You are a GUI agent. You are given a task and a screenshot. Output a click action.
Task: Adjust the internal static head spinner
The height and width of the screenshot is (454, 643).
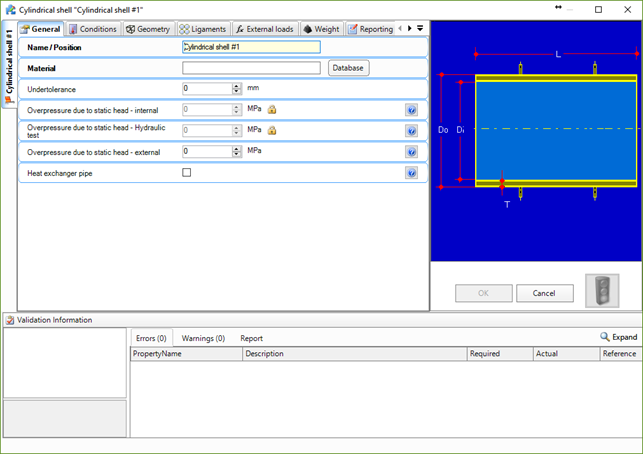point(237,110)
